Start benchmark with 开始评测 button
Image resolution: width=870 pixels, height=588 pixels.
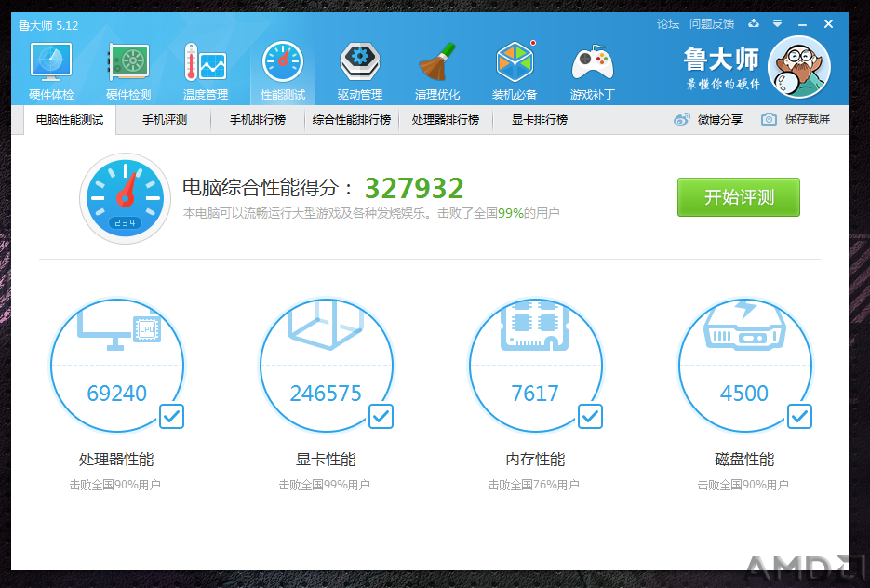739,197
